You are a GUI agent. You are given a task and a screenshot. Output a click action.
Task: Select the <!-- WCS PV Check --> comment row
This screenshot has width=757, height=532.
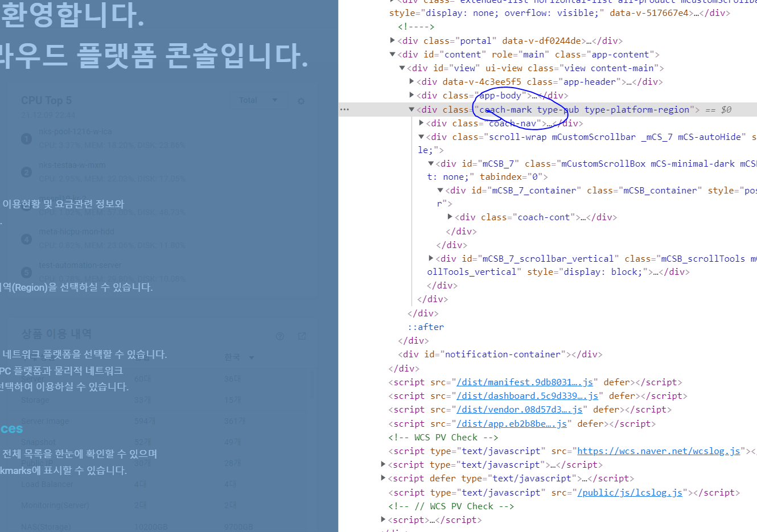pyautogui.click(x=443, y=437)
